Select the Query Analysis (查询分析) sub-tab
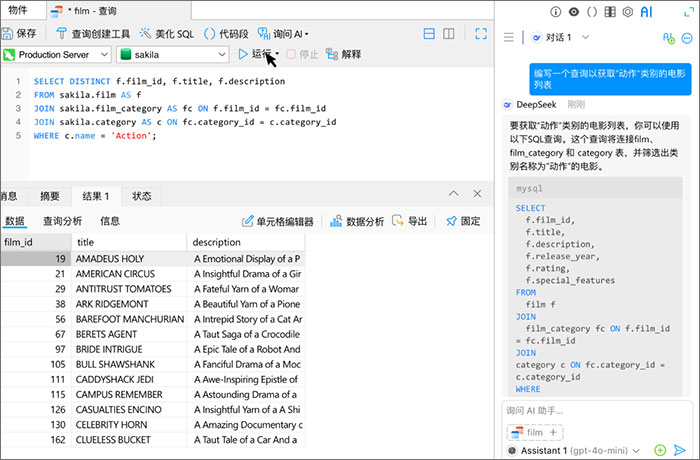Screen dimensions: 700x460 pyautogui.click(x=62, y=221)
